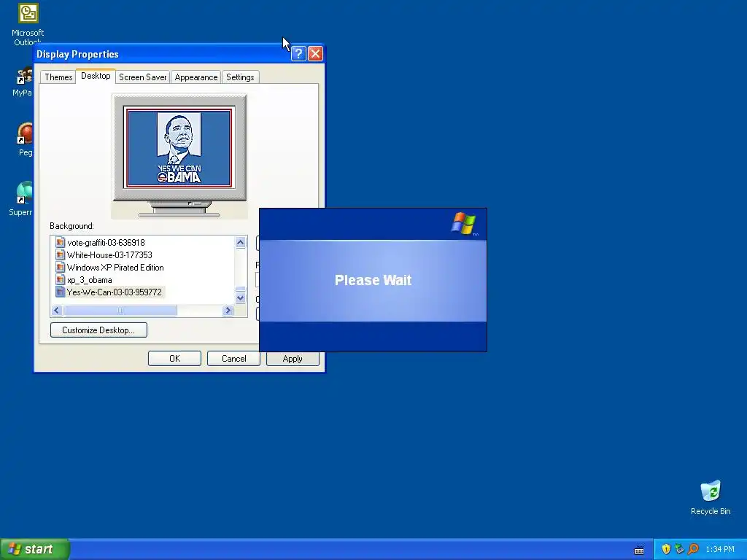Select White-House-03-177353 background
This screenshot has height=560, width=747.
tap(109, 254)
